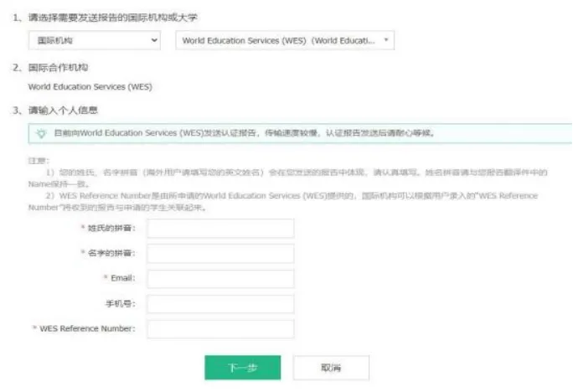Click the 姓氏的拼音 input field
The image size is (573, 392).
coord(220,229)
